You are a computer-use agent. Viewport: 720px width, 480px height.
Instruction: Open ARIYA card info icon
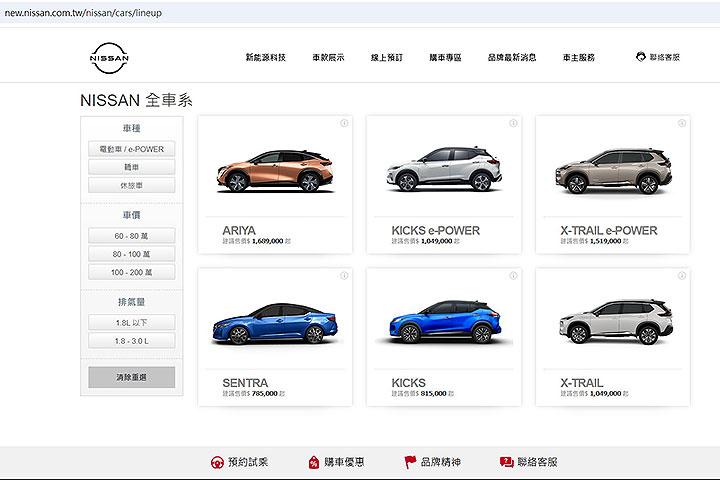tap(344, 123)
